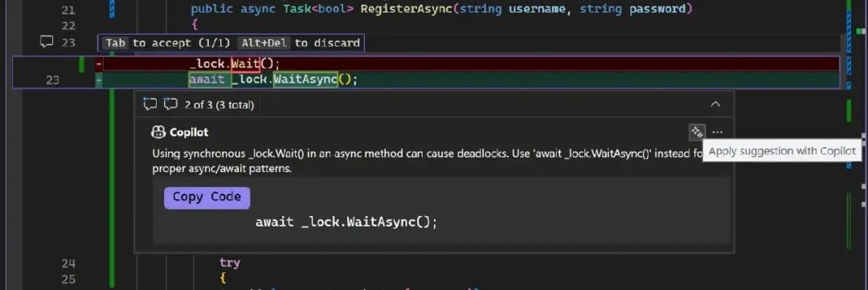Screen dimensions: 868x290
Task: Open the Copilot comment more options menu
Action: 718,133
